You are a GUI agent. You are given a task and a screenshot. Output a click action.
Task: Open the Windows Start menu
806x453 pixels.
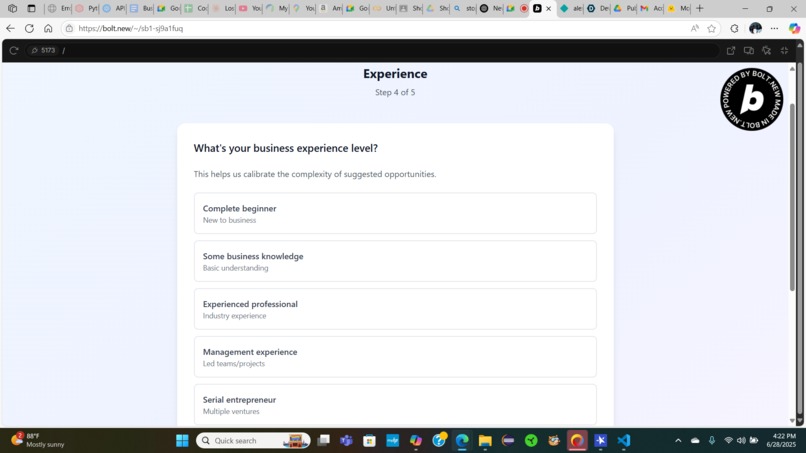pyautogui.click(x=182, y=441)
